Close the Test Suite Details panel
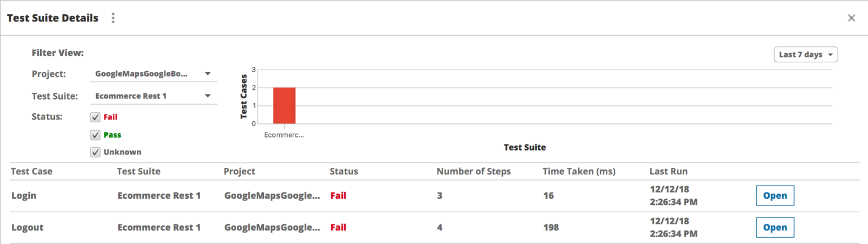 click(x=851, y=18)
